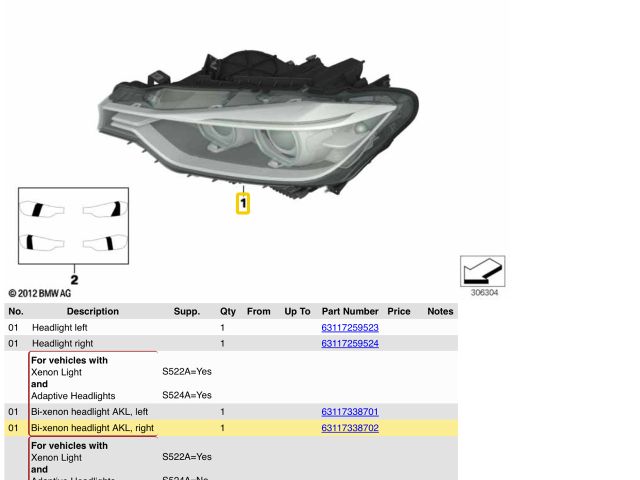Click the Price column header
This screenshot has height=480, width=640.
point(399,312)
